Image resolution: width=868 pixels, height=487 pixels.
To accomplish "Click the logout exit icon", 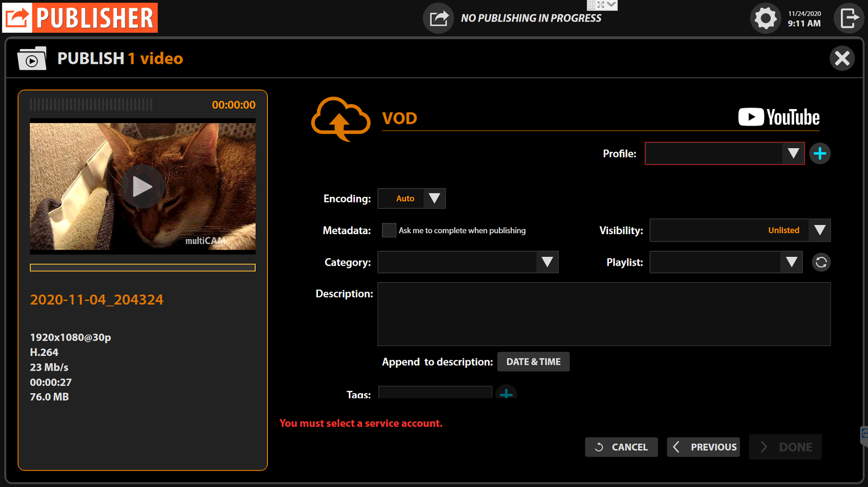I will coord(849,19).
